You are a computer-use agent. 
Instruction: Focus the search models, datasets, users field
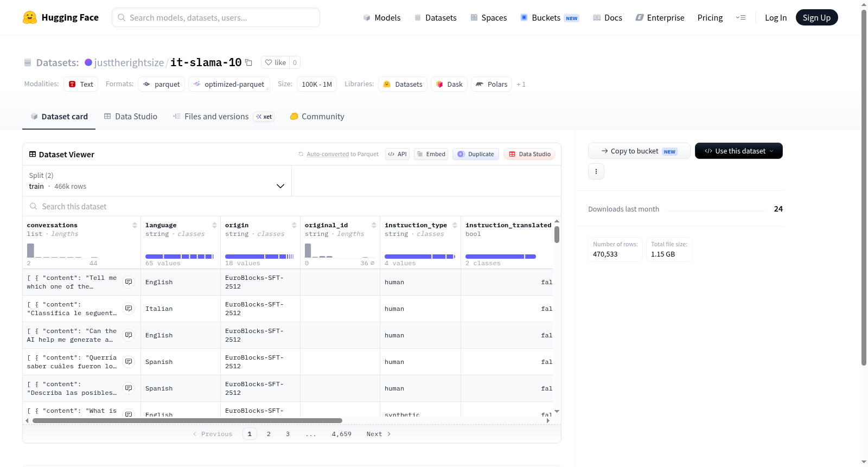(216, 17)
